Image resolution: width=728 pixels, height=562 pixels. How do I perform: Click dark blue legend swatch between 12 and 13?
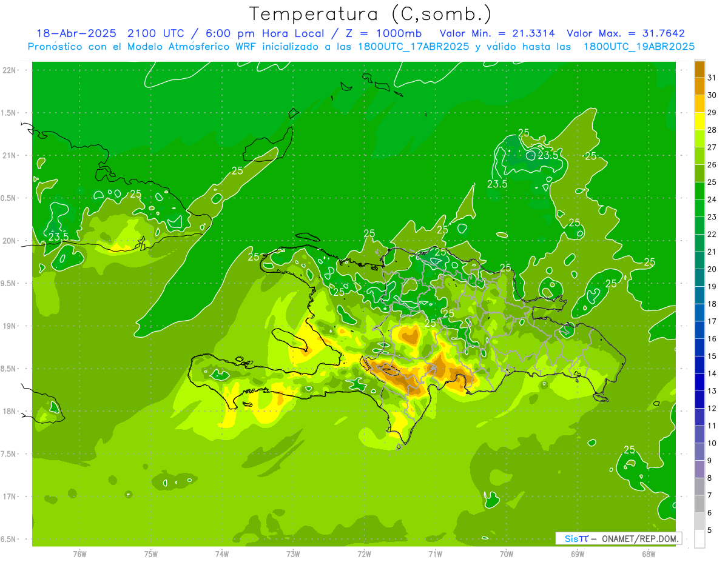(699, 400)
